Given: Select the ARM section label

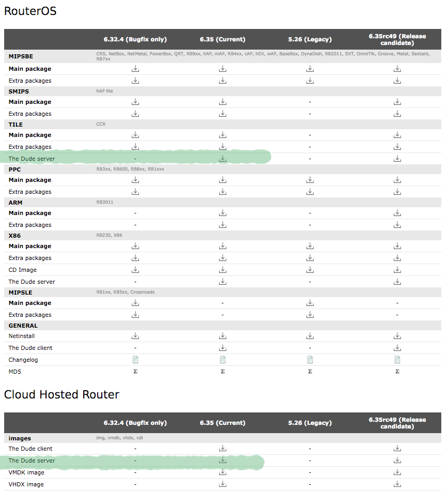Looking at the screenshot, I should pos(16,203).
